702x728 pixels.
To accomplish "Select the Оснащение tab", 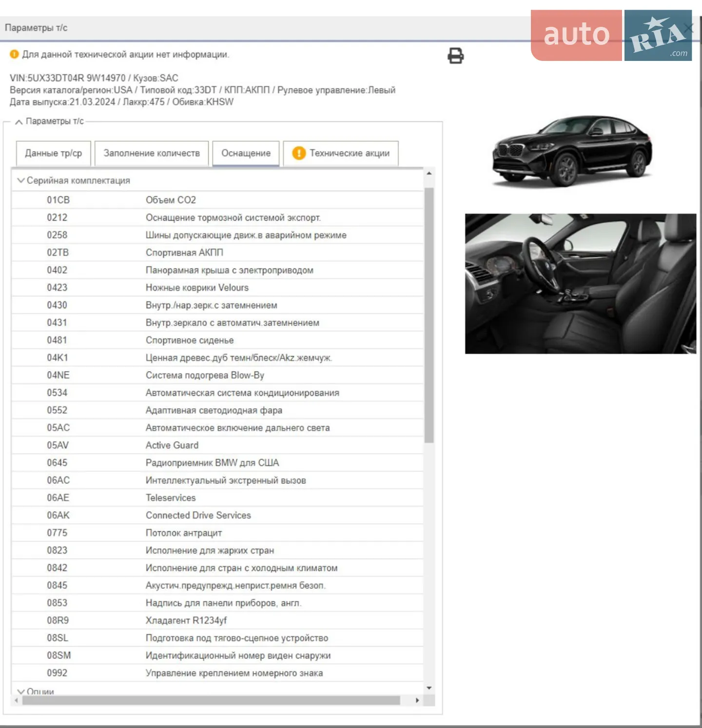I will (x=246, y=153).
